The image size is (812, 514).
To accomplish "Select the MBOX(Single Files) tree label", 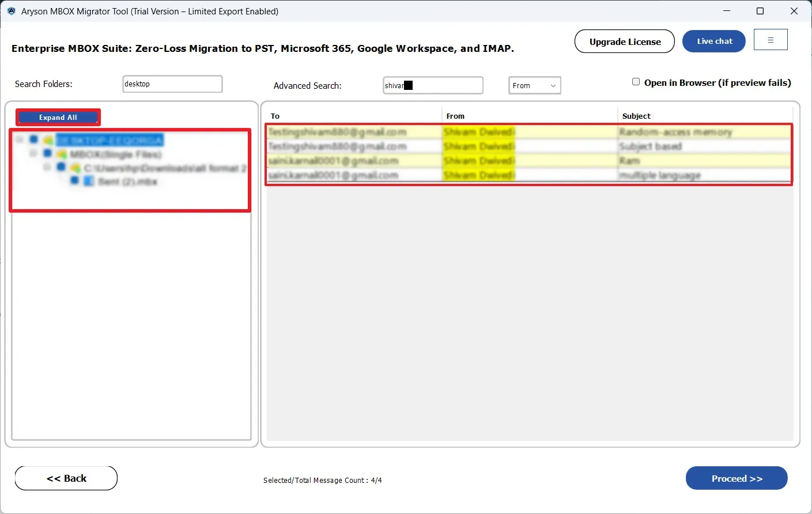I will (x=116, y=154).
